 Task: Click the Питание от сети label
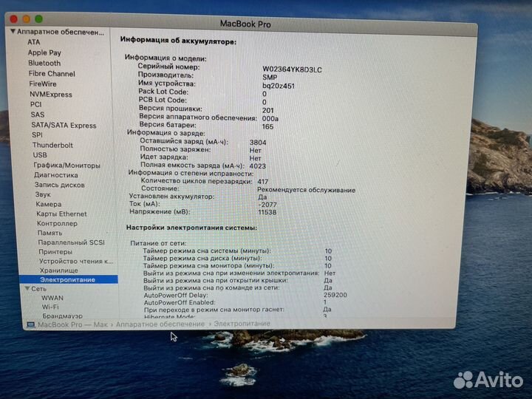pos(158,243)
